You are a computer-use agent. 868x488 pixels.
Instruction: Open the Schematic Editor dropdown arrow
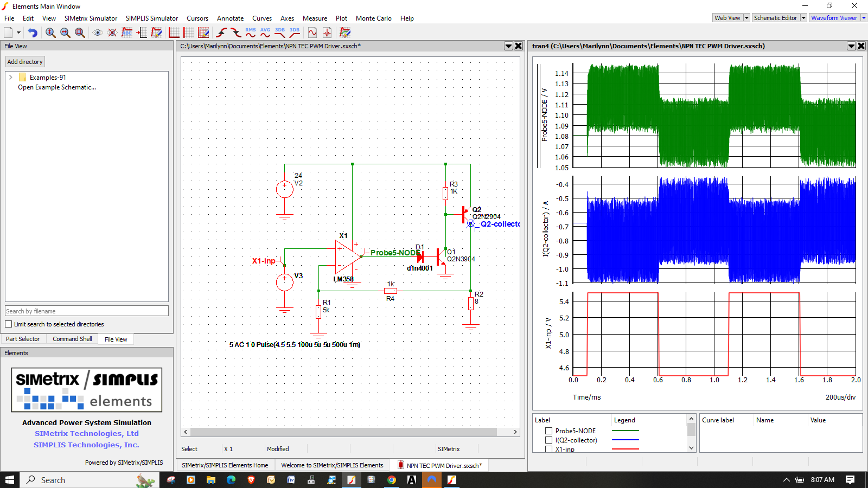tap(804, 18)
